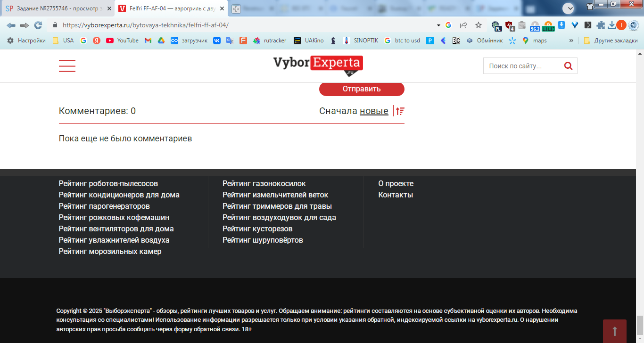
Task: Reload the page with the refresh icon
Action: 38,25
